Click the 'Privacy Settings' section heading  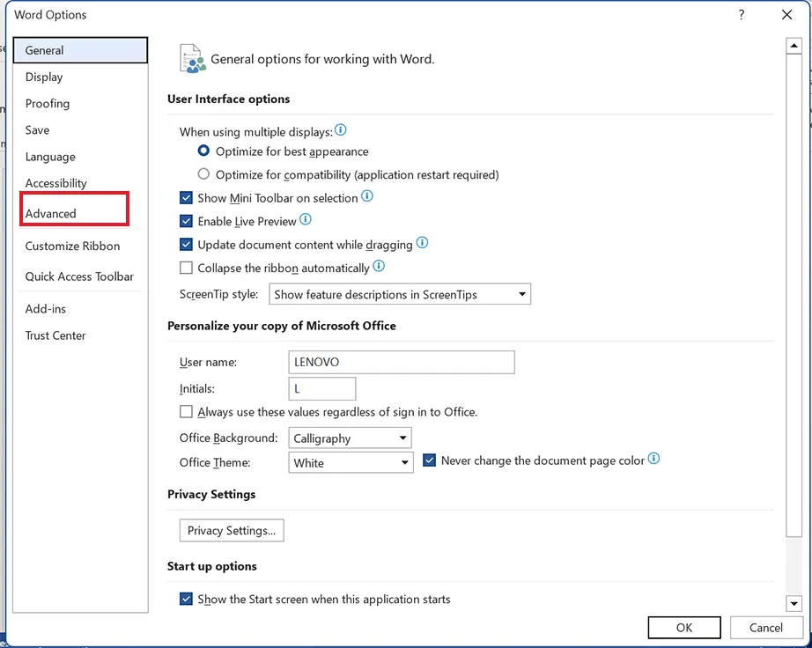coord(211,494)
